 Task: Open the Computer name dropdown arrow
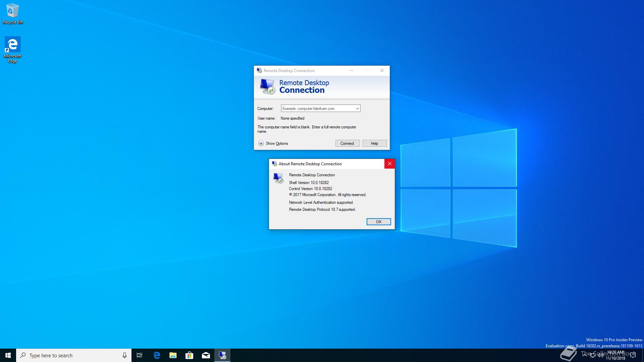[x=357, y=109]
